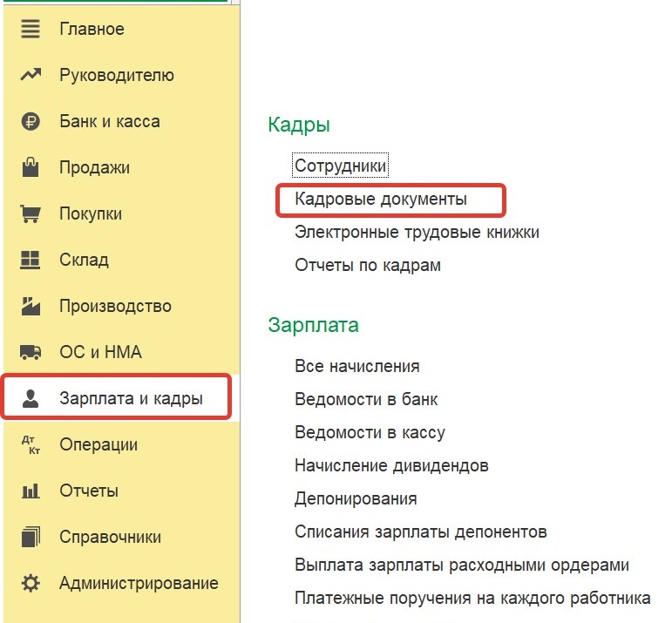
Task: Click the shopping bag icon for Продажи
Action: pos(31,167)
